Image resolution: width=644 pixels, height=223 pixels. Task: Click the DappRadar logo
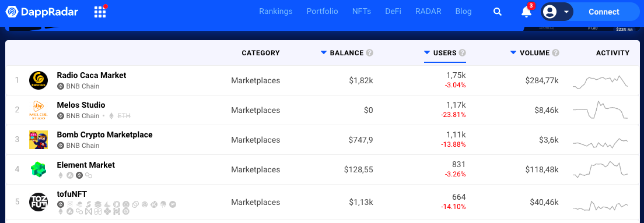42,12
